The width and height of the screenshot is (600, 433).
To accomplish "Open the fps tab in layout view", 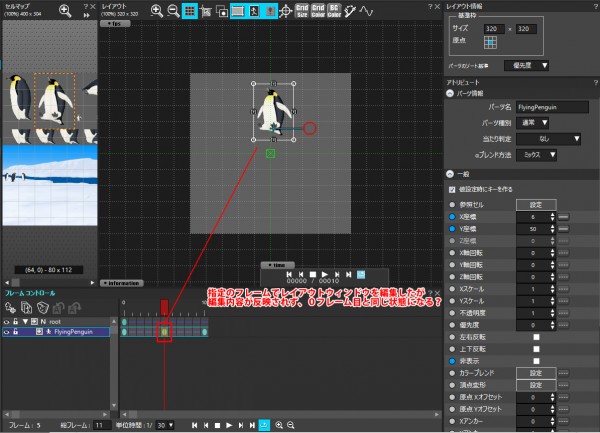I will [115, 24].
